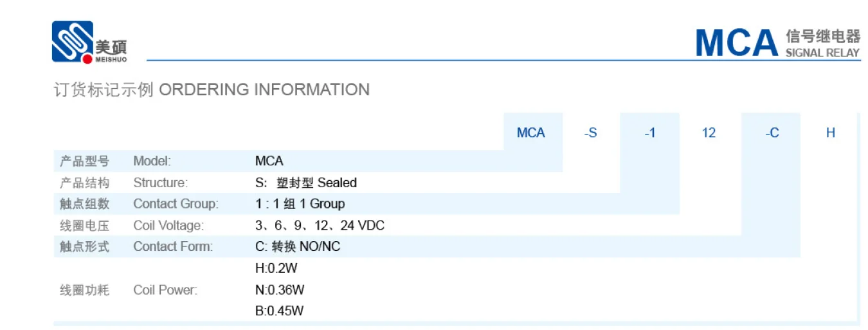The height and width of the screenshot is (330, 868).
Task: Click the H:0.2W coil power option
Action: (x=276, y=268)
